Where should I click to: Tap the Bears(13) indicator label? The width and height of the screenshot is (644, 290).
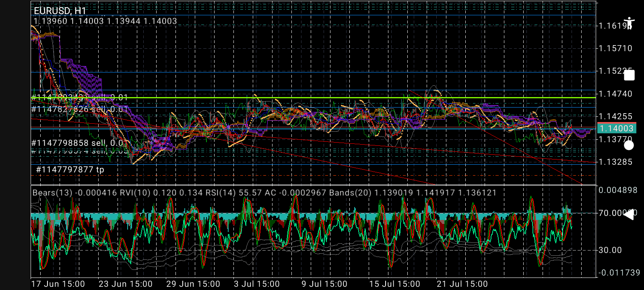75,193
